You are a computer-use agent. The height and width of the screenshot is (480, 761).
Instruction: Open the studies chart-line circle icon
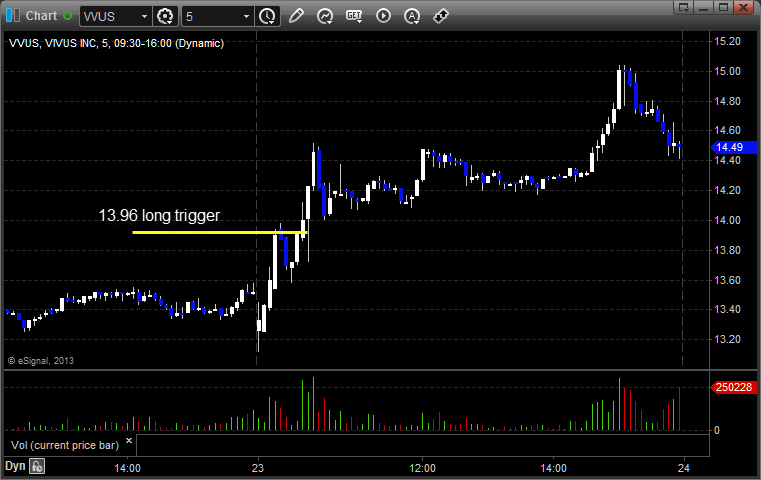point(325,16)
